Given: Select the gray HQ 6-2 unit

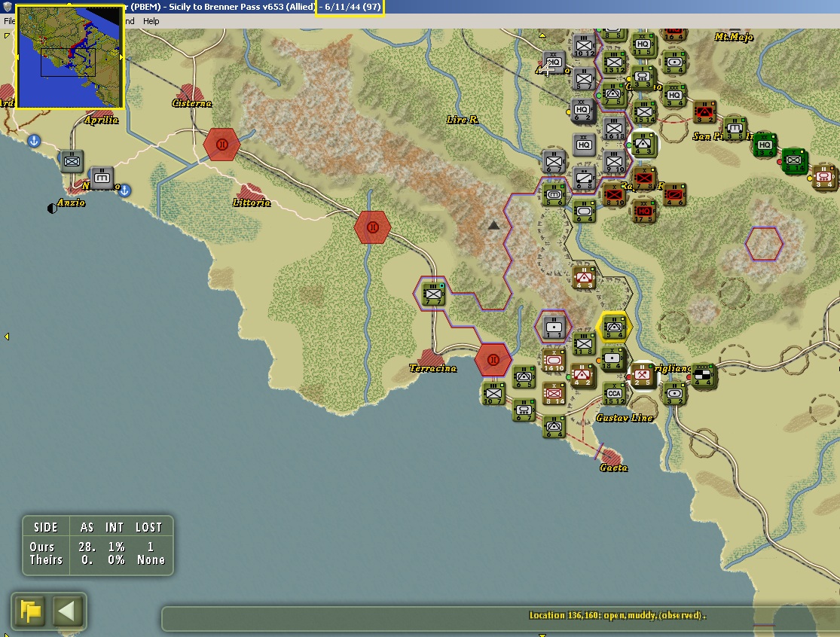Looking at the screenshot, I should click(582, 111).
